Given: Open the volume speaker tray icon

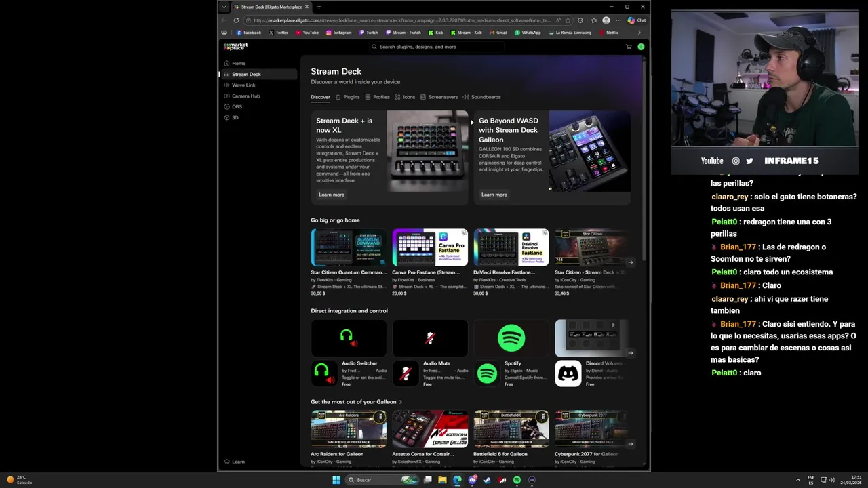Looking at the screenshot, I should [832, 480].
